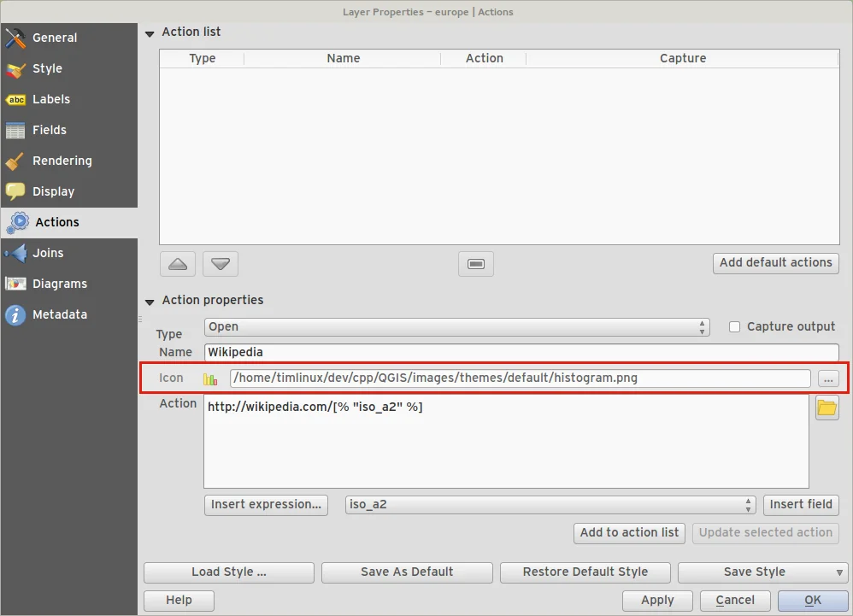Move action down with arrow button
This screenshot has width=853, height=616.
[221, 264]
